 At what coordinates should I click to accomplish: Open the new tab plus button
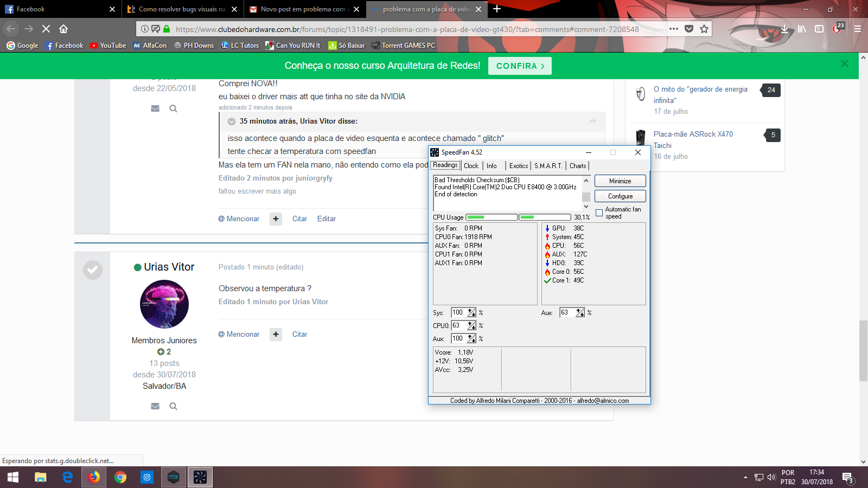point(497,9)
